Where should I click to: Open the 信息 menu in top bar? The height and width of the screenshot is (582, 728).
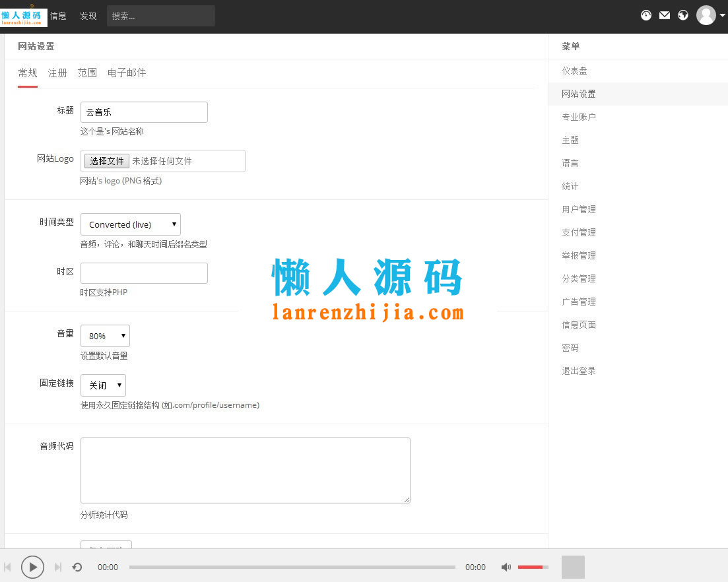pyautogui.click(x=58, y=16)
